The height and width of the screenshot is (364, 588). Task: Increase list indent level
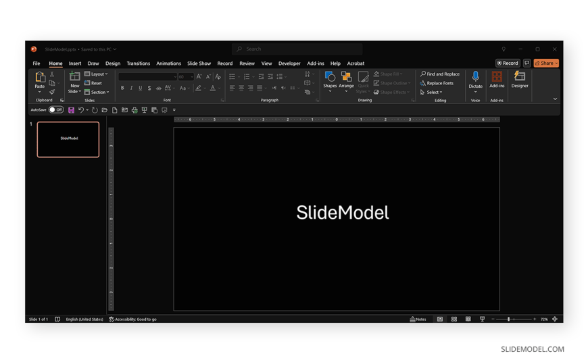point(270,76)
